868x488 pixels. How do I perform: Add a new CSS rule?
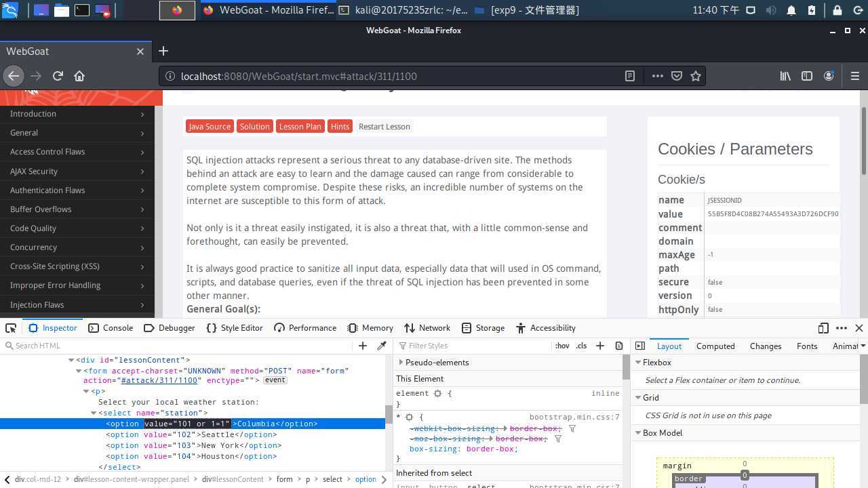(x=600, y=346)
